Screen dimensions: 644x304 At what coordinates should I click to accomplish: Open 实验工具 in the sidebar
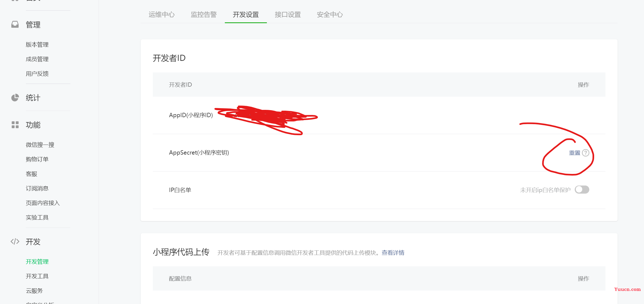pos(37,218)
